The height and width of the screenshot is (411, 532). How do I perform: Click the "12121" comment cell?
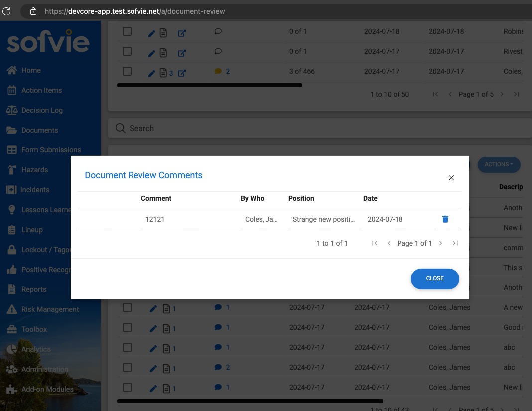coord(155,219)
